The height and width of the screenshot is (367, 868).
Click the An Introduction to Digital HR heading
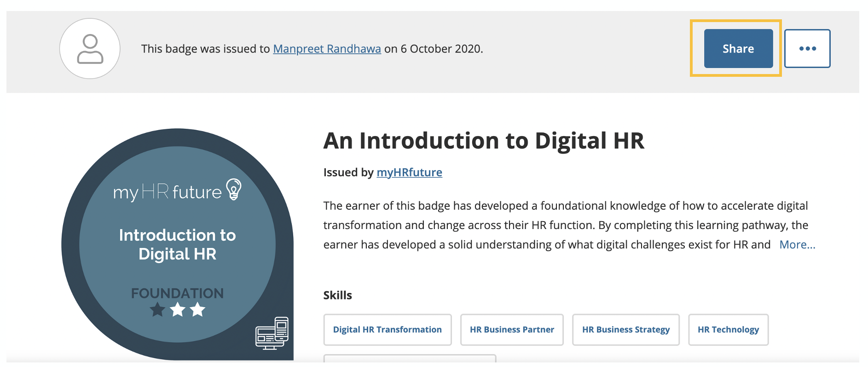coord(484,141)
